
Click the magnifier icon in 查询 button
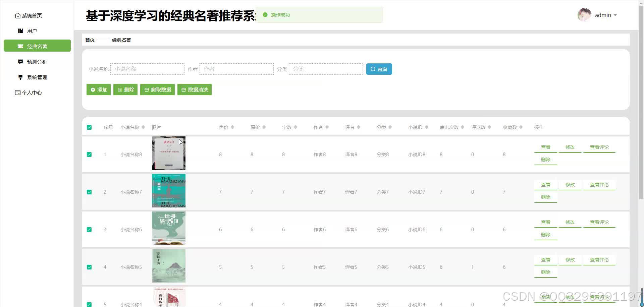click(x=373, y=69)
